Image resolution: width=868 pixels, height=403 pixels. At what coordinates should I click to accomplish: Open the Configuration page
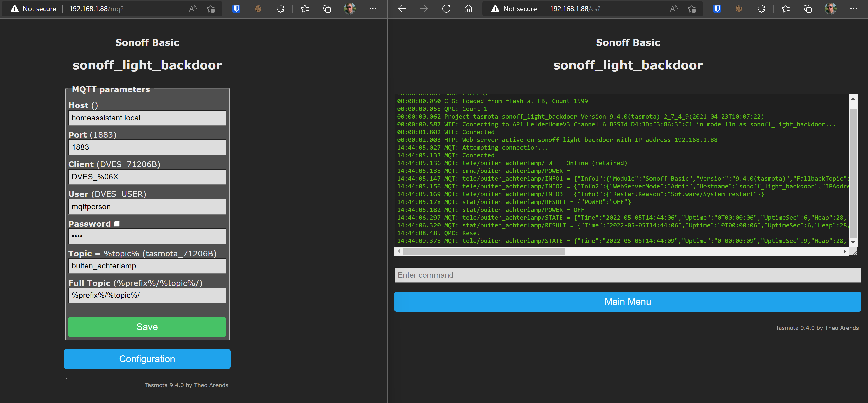pos(147,359)
